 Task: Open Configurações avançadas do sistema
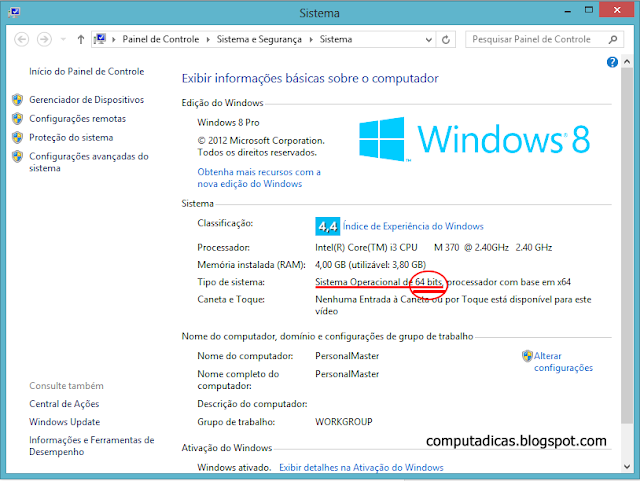click(89, 162)
